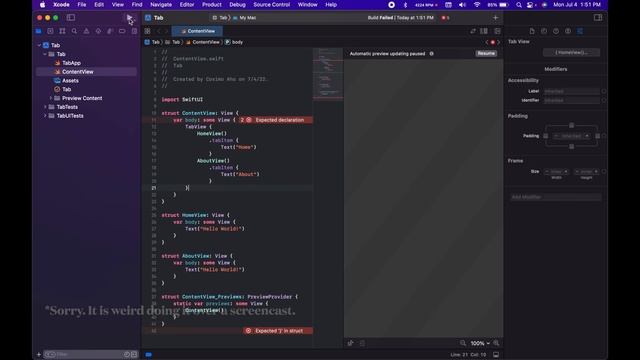Click the plus Library button in toolbar
The height and width of the screenshot is (360, 640).
pyautogui.click(x=496, y=18)
